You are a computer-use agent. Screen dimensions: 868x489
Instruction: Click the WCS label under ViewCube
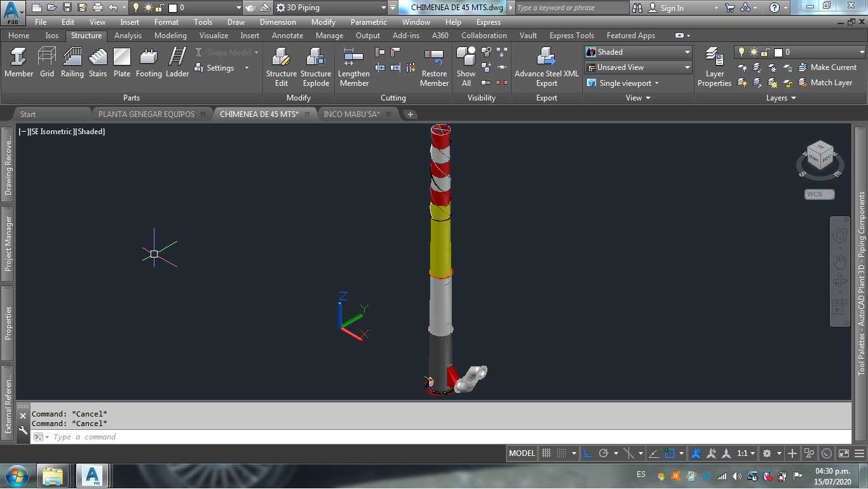click(x=819, y=195)
